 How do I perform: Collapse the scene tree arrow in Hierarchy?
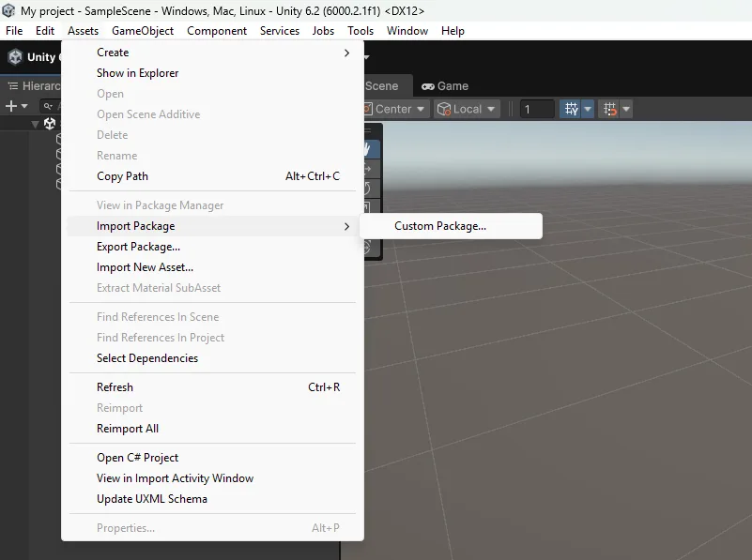36,124
